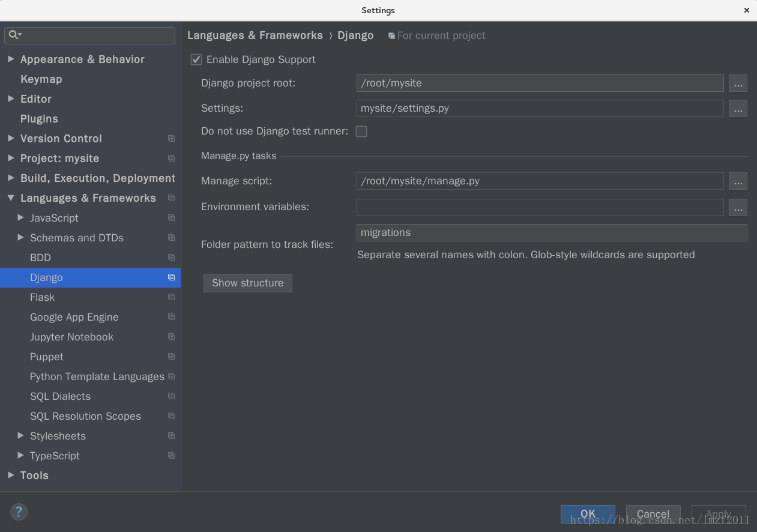This screenshot has height=532, width=757.
Task: Disable the Enable Django Support checkbox
Action: pos(196,59)
